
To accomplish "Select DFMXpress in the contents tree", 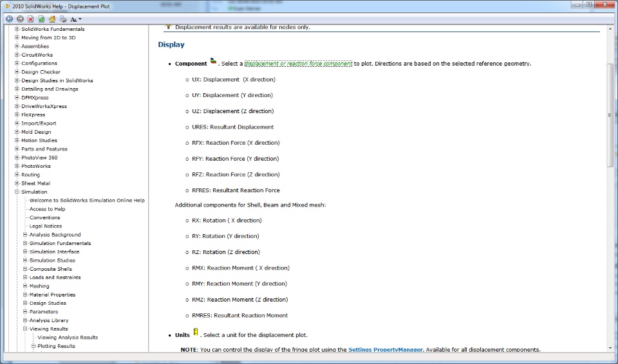I will pyautogui.click(x=35, y=98).
